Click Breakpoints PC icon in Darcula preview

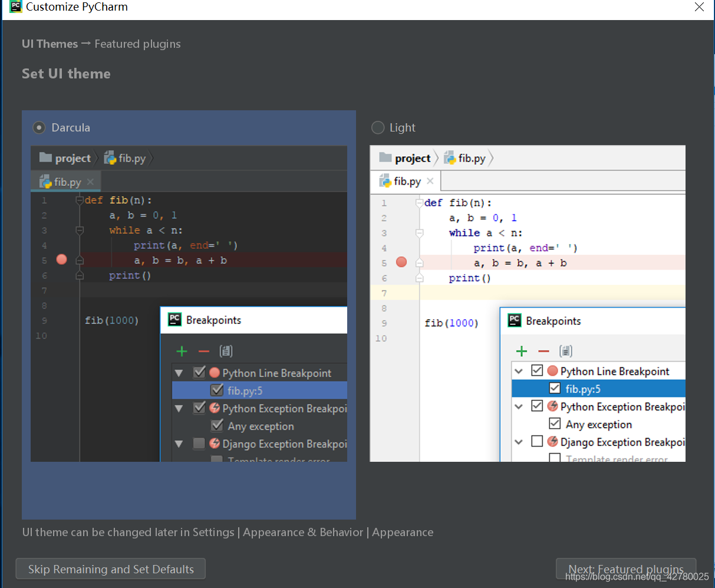pyautogui.click(x=174, y=319)
